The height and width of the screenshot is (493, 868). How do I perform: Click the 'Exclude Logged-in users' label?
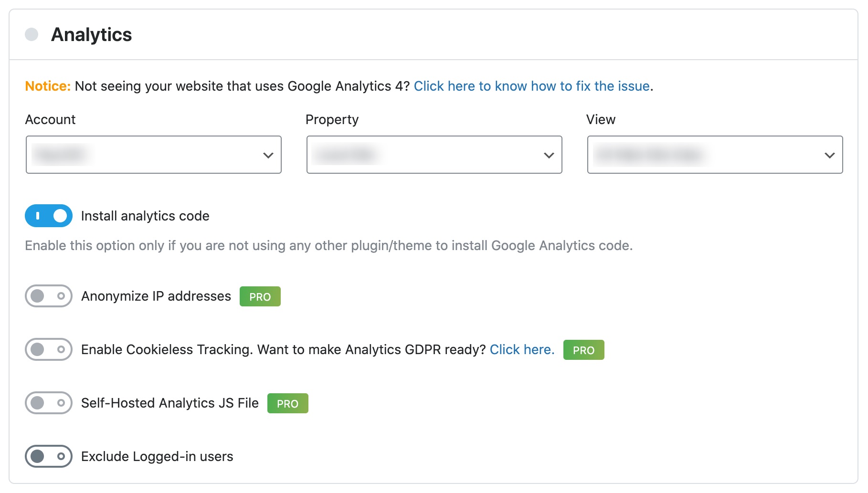tap(157, 456)
